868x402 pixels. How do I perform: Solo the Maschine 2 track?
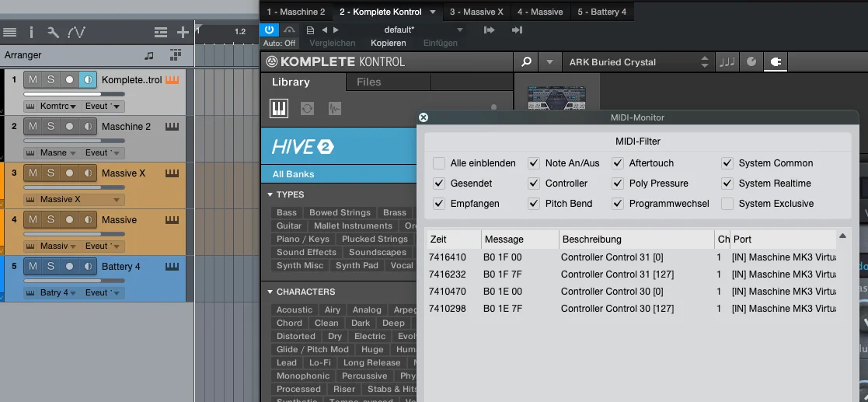pos(51,126)
